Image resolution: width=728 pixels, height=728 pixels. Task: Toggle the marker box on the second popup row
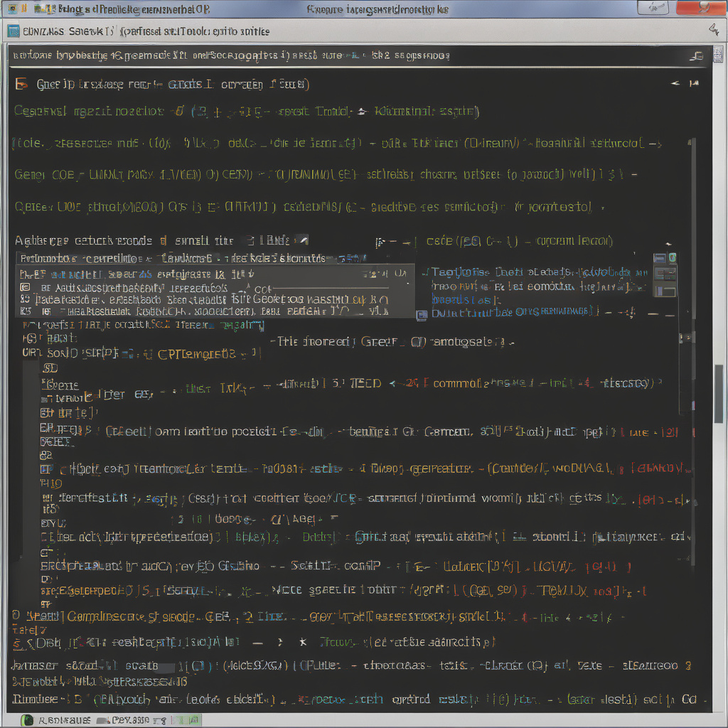click(26, 288)
